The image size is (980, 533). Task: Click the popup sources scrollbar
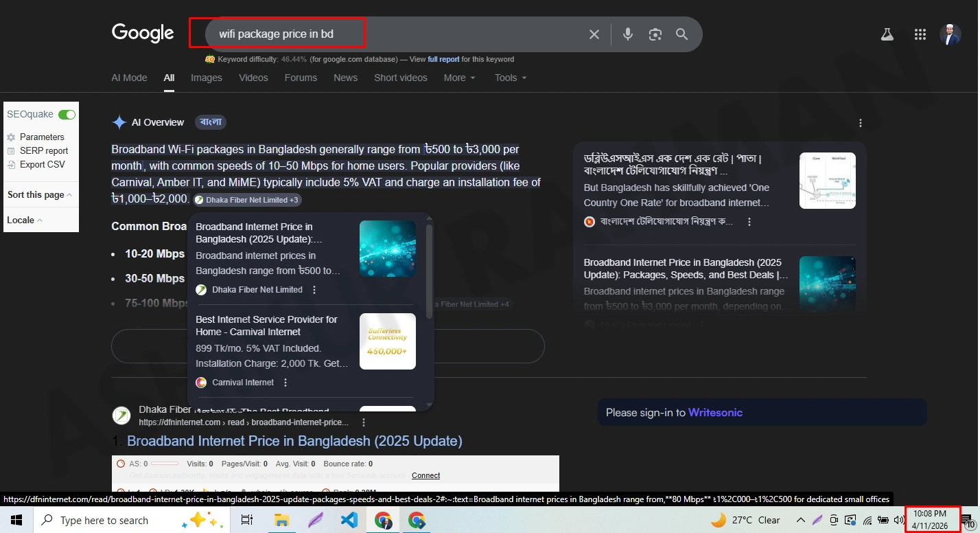pos(430,271)
